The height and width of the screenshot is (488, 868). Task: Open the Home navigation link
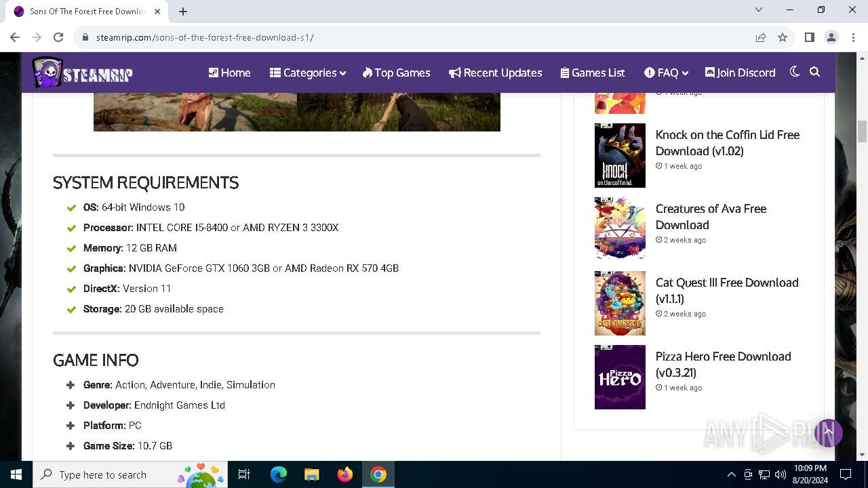229,73
